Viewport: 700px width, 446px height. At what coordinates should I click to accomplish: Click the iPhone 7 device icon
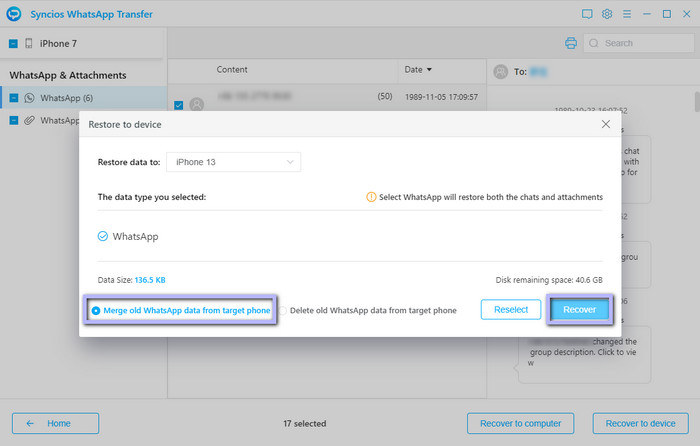[x=29, y=43]
